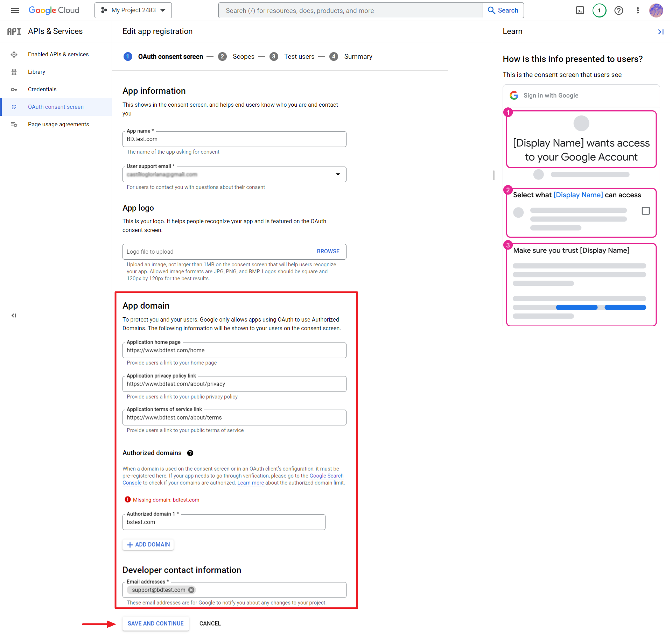This screenshot has width=672, height=641.
Task: Tick the checkbox in consent preview
Action: point(645,211)
